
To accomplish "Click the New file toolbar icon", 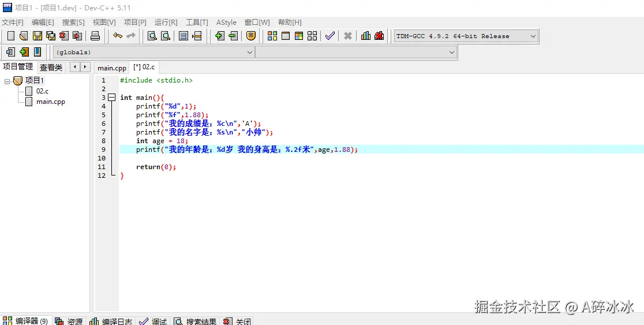I will 11,36.
